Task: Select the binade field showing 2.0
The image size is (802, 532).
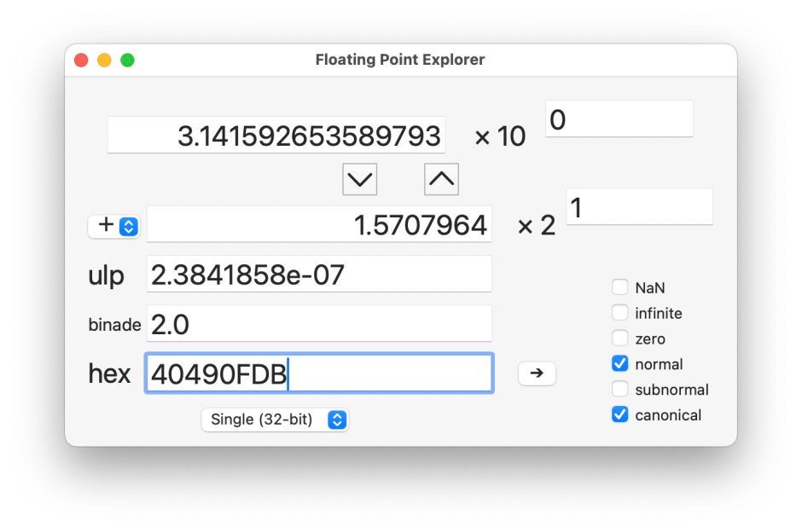Action: point(319,324)
